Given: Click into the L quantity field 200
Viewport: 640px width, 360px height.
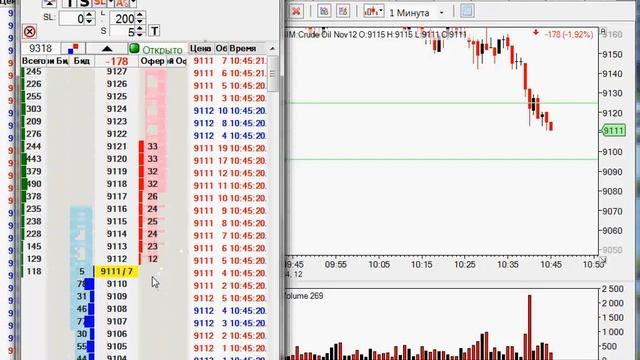Looking at the screenshot, I should (x=122, y=18).
